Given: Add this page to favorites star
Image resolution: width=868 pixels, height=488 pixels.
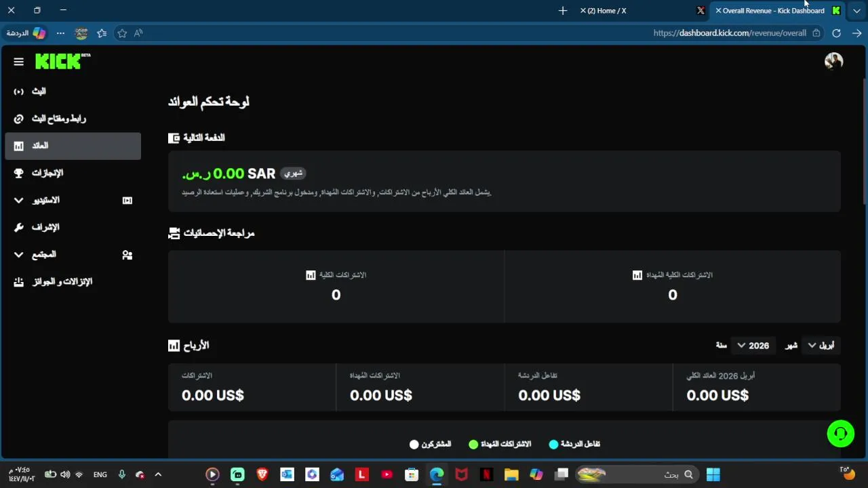Looking at the screenshot, I should tap(122, 33).
